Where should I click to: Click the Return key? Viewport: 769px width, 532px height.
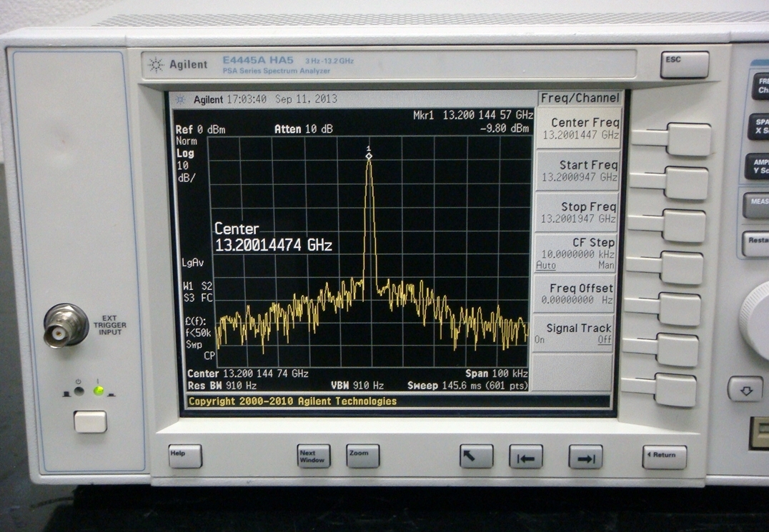665,457
